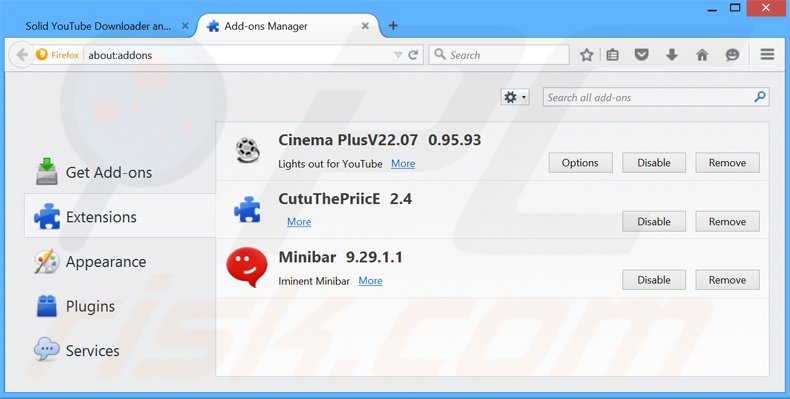Open Options for Cinema PlusV22.07
Viewport: 790px width, 399px height.
pos(580,163)
